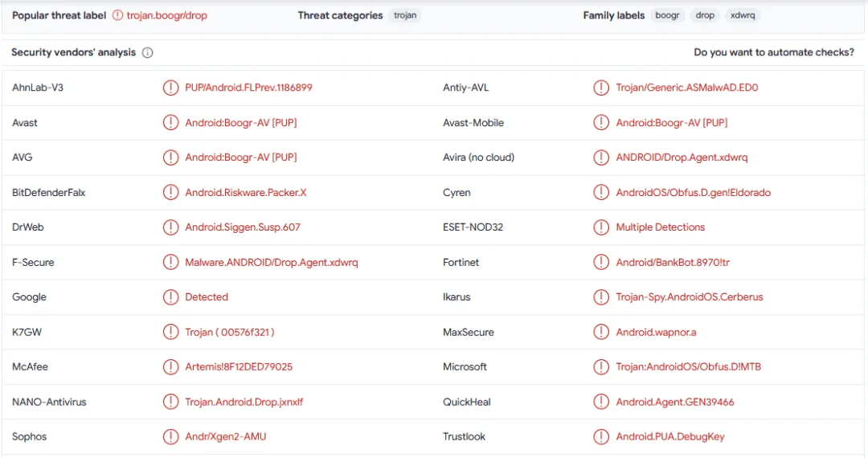Image resolution: width=868 pixels, height=458 pixels.
Task: Select Android.PUA.DebugKey detection text
Action: [x=669, y=437]
